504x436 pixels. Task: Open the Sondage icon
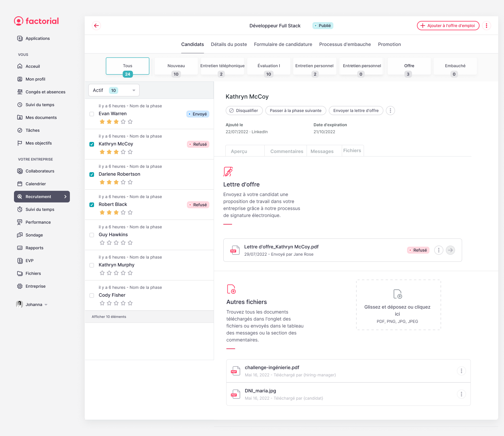(x=20, y=235)
